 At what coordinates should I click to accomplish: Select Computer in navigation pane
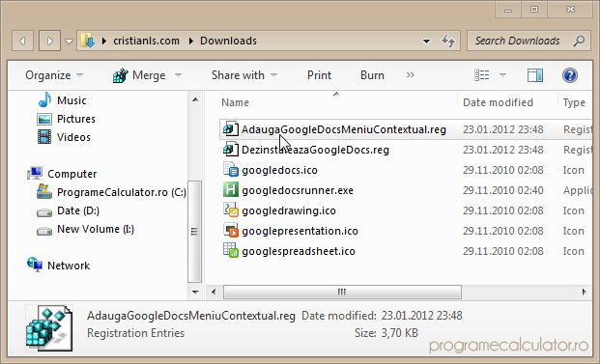[x=71, y=174]
